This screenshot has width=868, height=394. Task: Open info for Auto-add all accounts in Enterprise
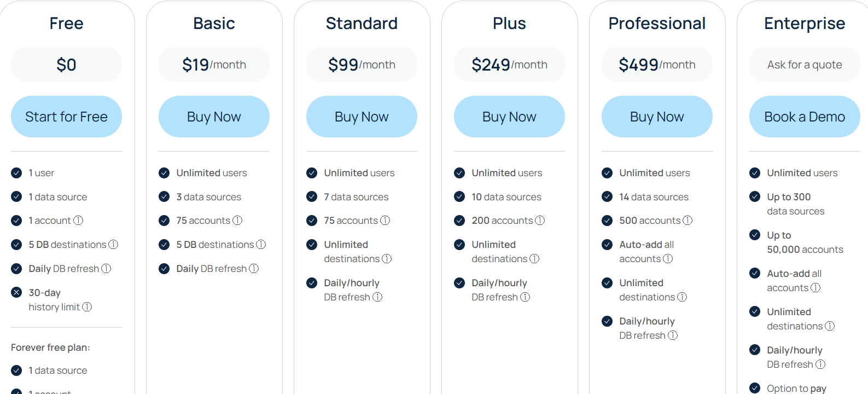815,288
